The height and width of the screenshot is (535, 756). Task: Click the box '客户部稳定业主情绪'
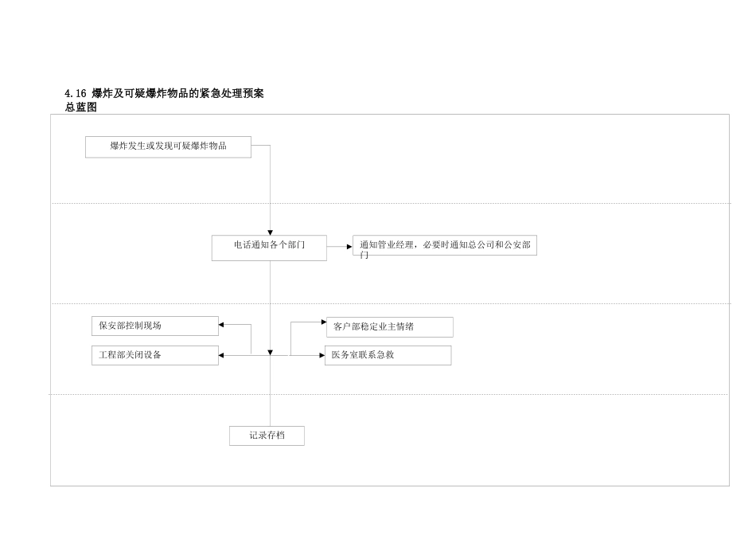click(x=390, y=327)
